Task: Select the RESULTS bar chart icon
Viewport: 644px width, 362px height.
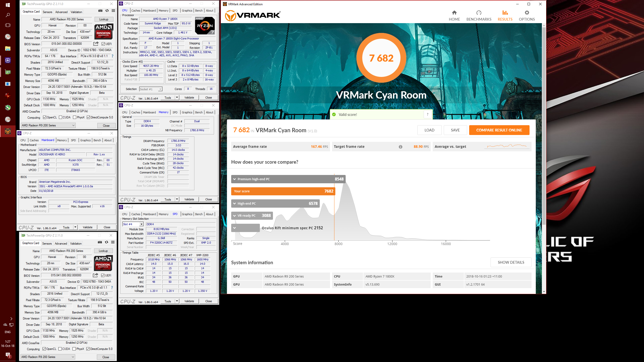Action: click(x=505, y=13)
